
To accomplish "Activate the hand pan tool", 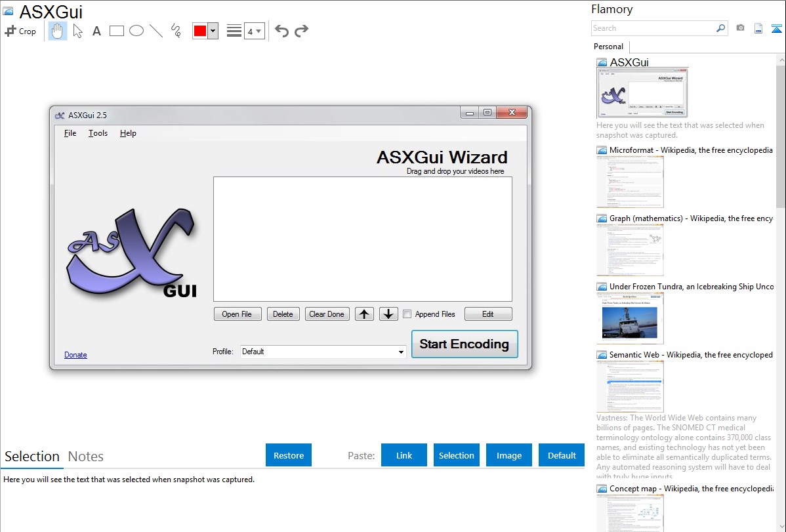I will point(58,31).
